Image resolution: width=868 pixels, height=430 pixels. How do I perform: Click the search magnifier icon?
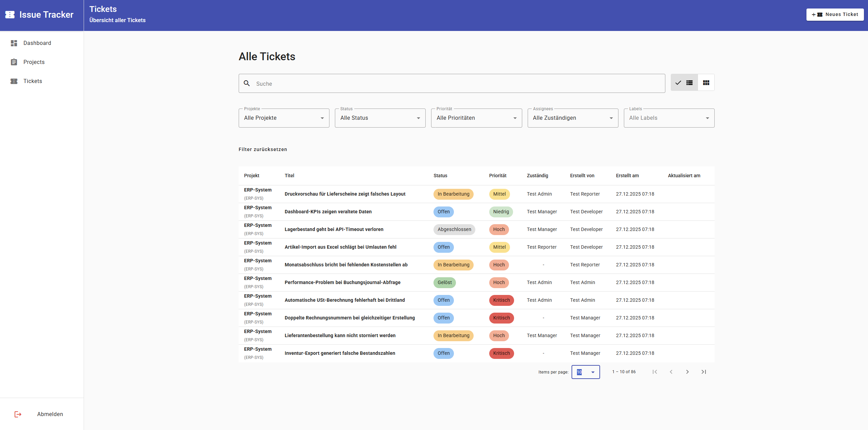click(x=247, y=83)
